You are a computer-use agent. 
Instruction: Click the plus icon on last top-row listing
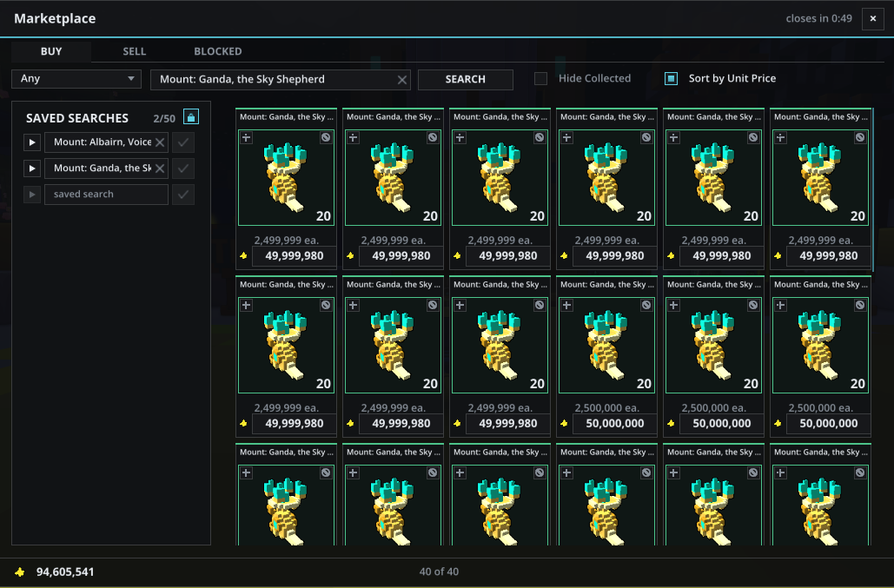(780, 137)
